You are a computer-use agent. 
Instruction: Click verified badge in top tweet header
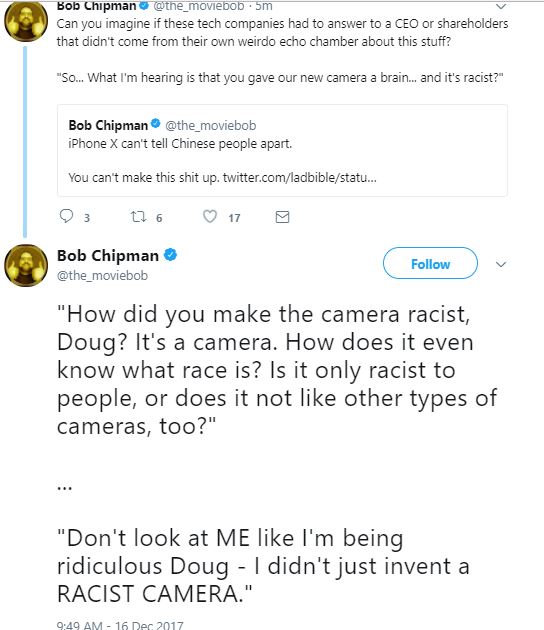pyautogui.click(x=144, y=5)
